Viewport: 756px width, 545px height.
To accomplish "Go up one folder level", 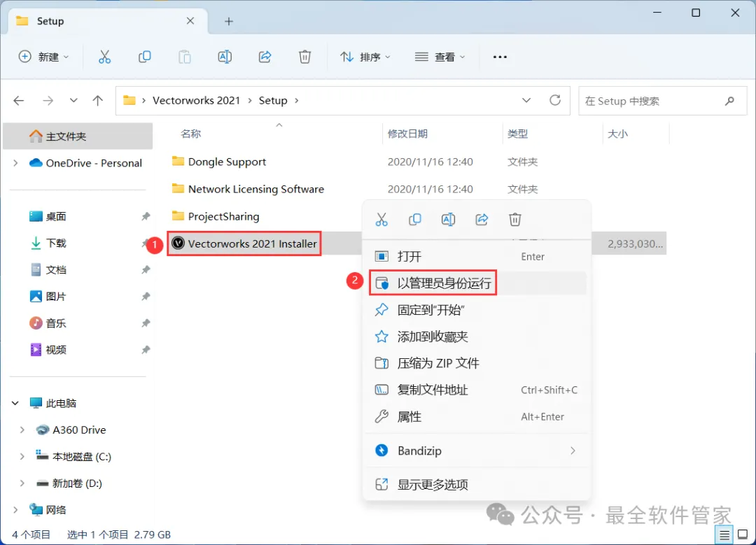I will coord(98,101).
